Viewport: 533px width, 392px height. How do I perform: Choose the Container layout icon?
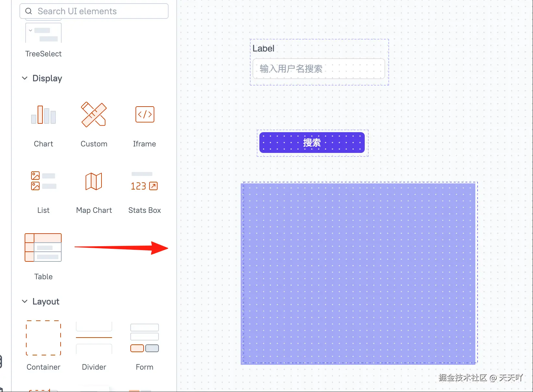tap(43, 338)
